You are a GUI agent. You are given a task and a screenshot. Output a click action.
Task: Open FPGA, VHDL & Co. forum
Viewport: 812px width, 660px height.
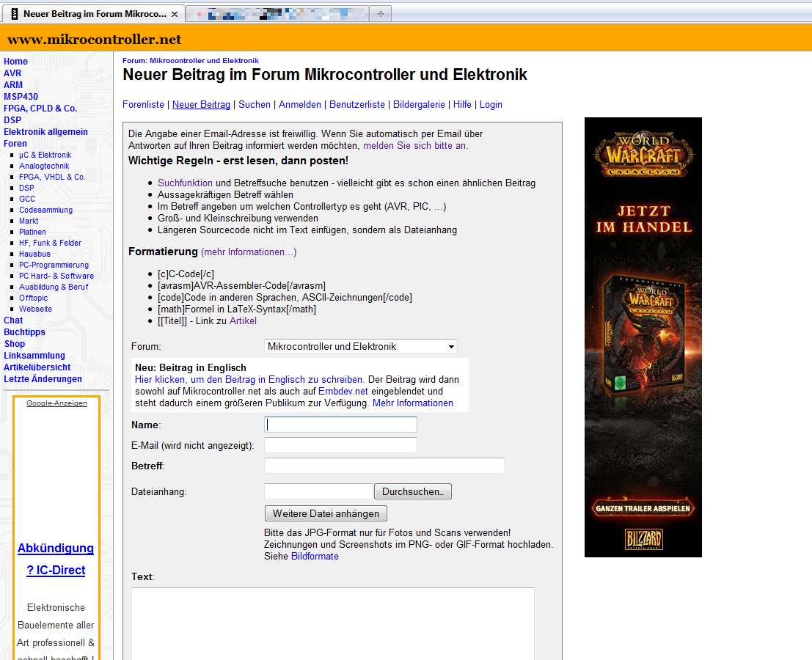click(x=52, y=177)
